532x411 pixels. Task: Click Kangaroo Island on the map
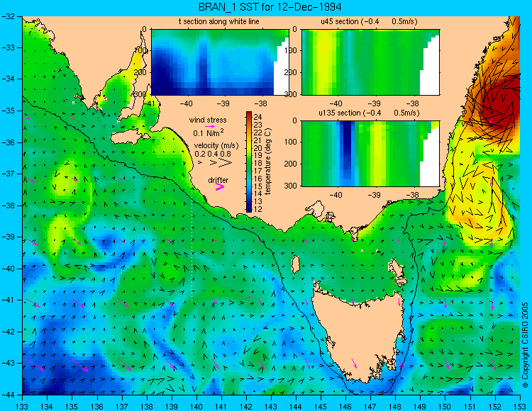click(x=130, y=137)
